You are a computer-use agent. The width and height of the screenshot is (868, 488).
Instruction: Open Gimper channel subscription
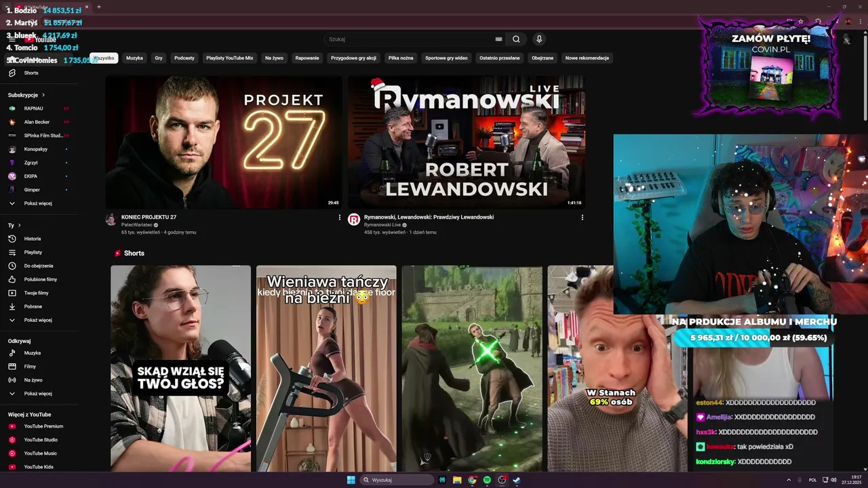[x=31, y=190]
